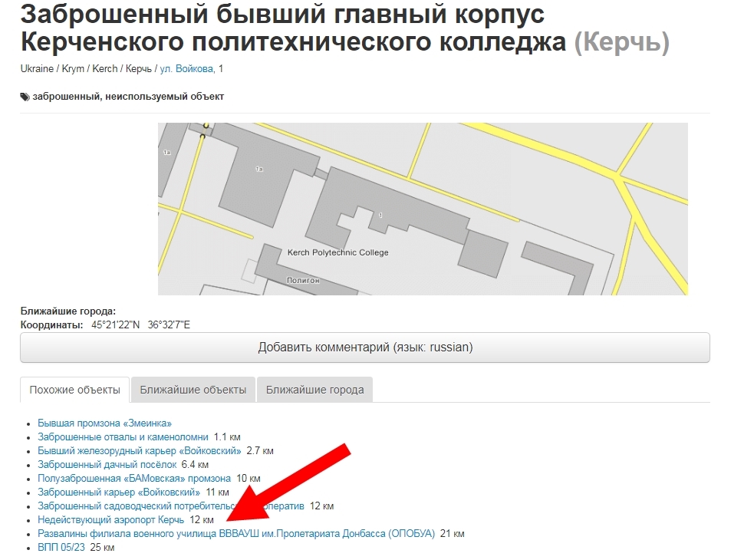Click the tag icon beside заброшенный label

25,97
